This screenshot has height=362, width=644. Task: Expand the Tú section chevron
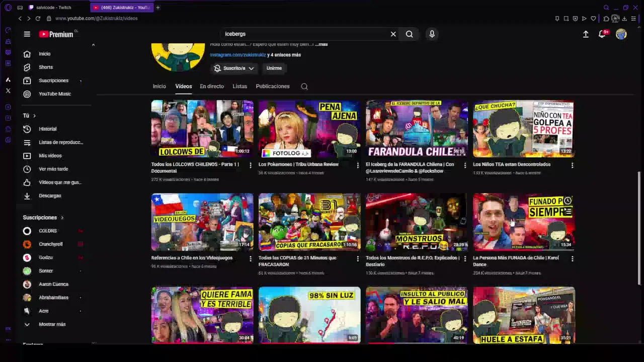coord(34,116)
